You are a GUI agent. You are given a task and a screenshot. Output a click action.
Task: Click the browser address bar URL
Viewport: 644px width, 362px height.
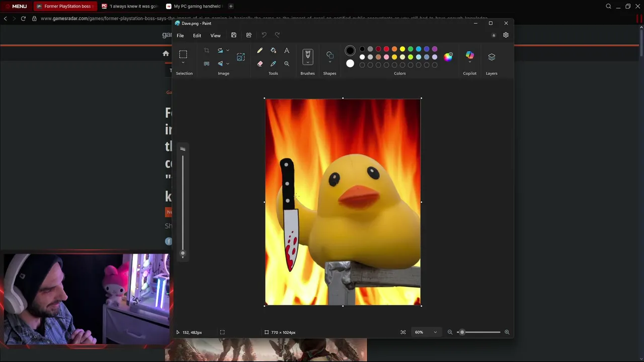click(264, 19)
